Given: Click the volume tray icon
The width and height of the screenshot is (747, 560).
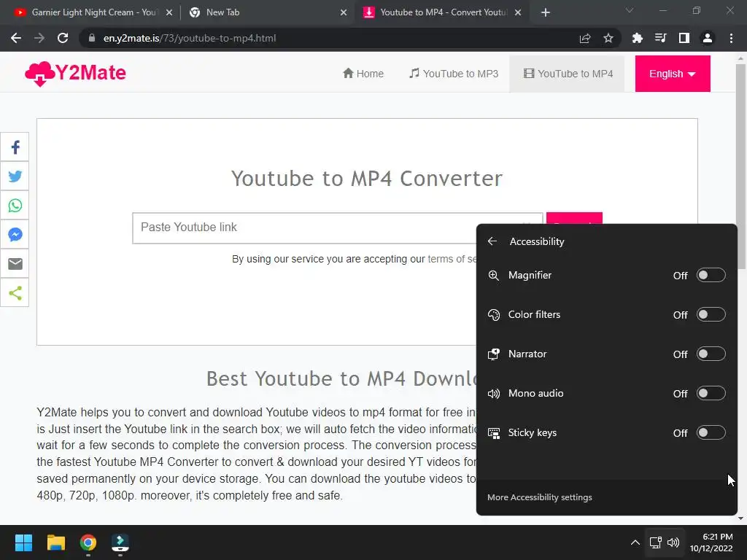Looking at the screenshot, I should click(673, 542).
